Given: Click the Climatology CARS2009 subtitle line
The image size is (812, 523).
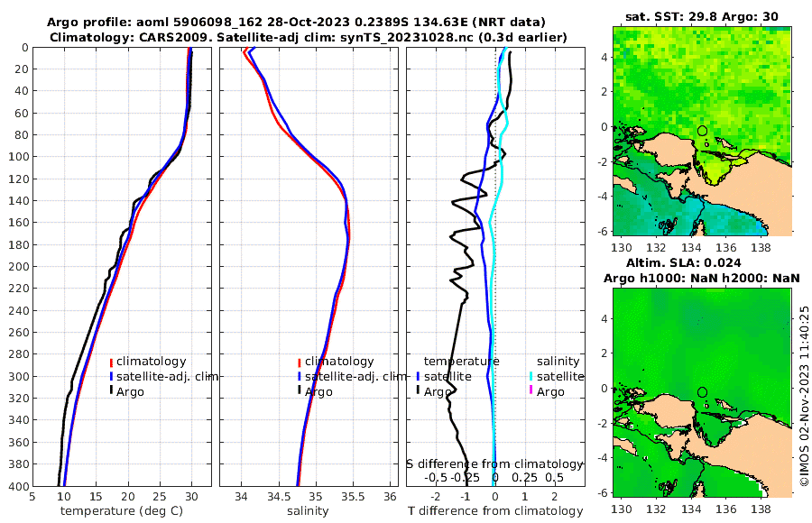Looking at the screenshot, I should 309,37.
